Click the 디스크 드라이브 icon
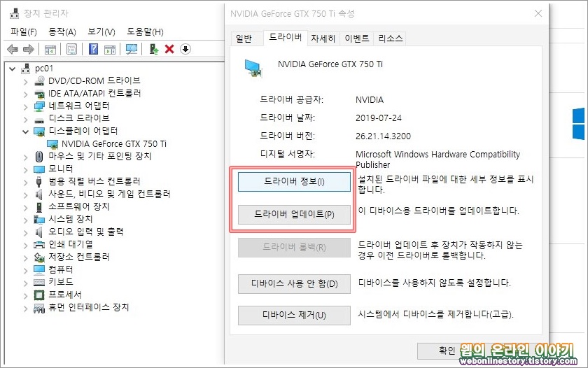Image resolution: width=588 pixels, height=368 pixels. click(x=39, y=119)
